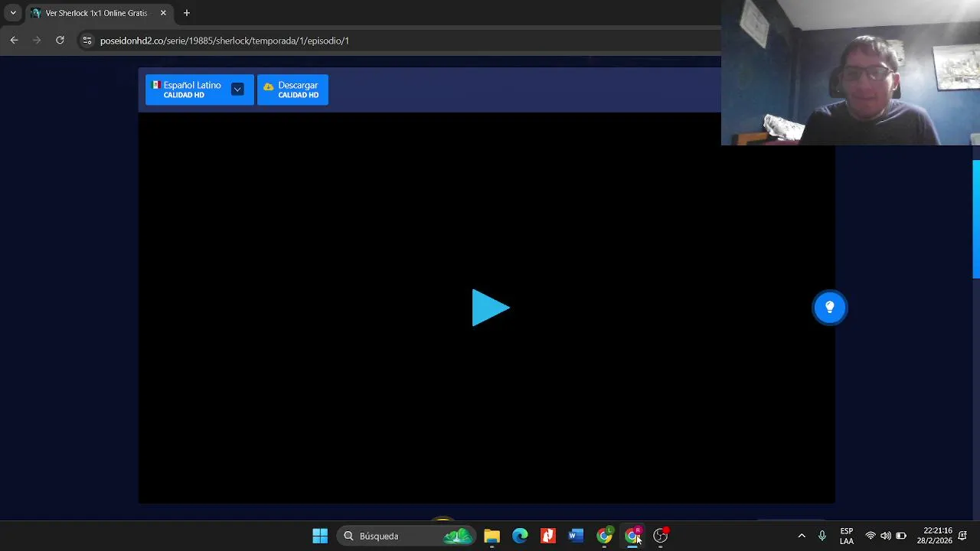This screenshot has width=980, height=551.
Task: Check the battery status icon
Action: click(901, 536)
